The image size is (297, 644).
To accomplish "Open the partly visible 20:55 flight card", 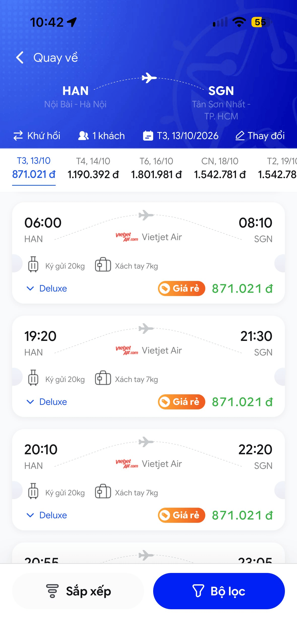I will pyautogui.click(x=148, y=553).
